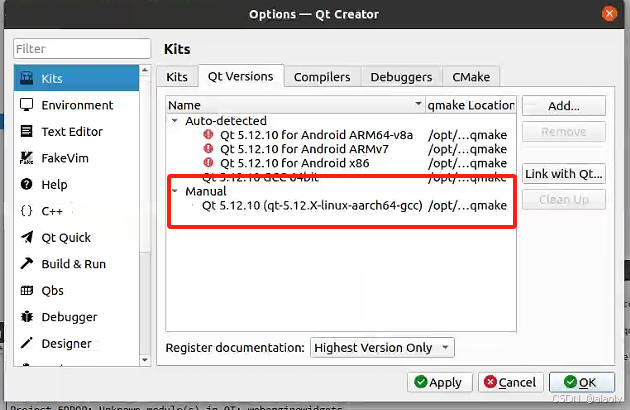Image resolution: width=630 pixels, height=410 pixels.
Task: Click the Name column header
Action: [x=295, y=105]
